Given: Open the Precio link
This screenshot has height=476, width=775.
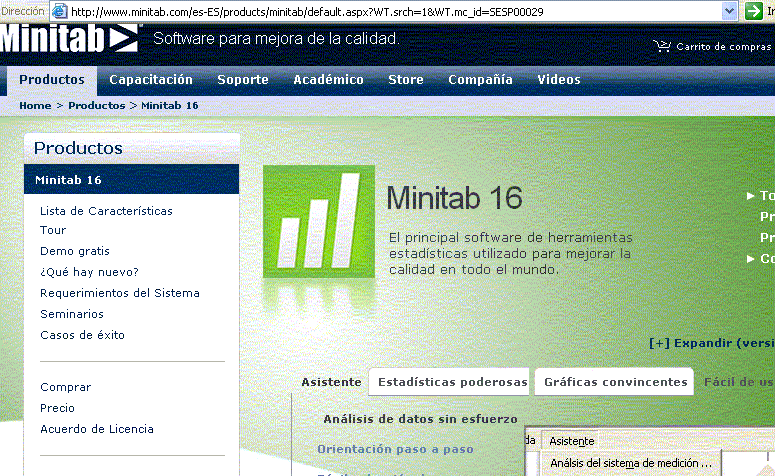Looking at the screenshot, I should click(x=57, y=408).
